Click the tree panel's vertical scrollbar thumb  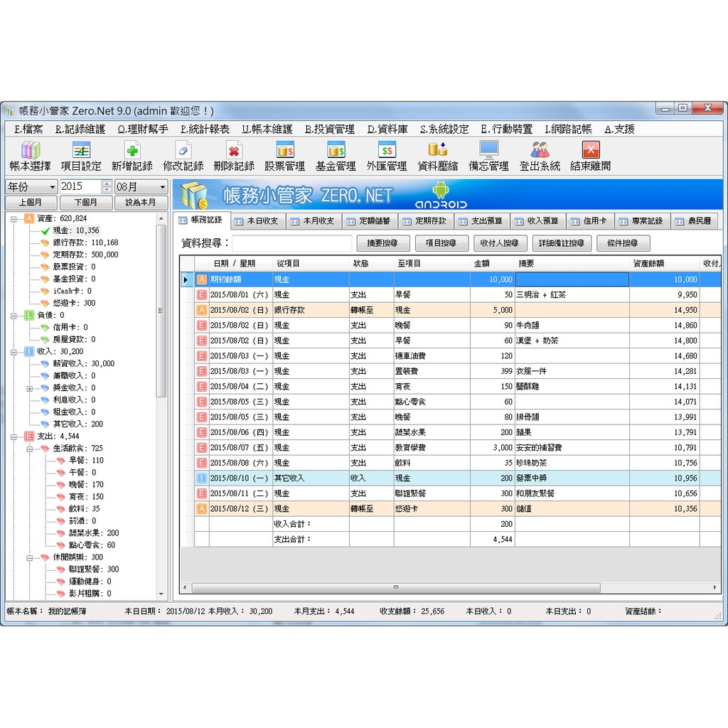[x=161, y=311]
